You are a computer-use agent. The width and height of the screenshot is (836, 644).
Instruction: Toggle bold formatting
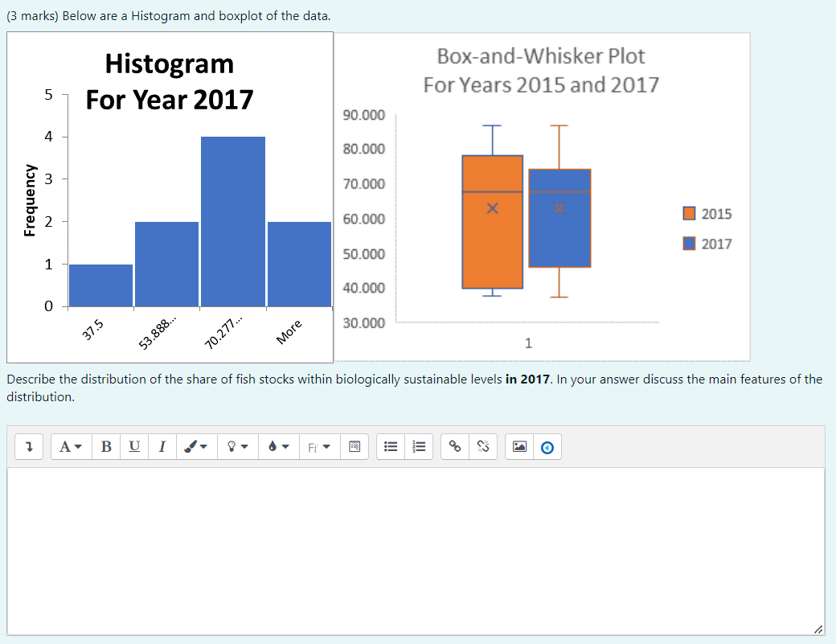[x=106, y=447]
